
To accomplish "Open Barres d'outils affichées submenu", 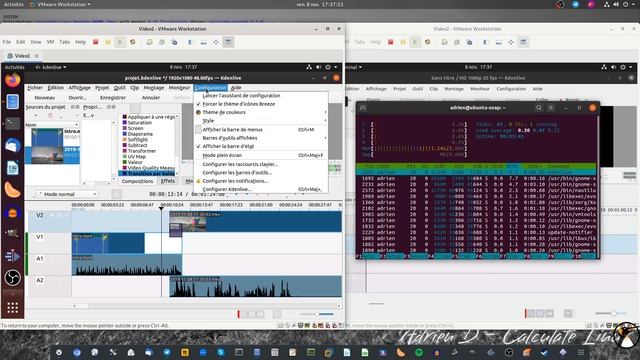I will [260, 138].
